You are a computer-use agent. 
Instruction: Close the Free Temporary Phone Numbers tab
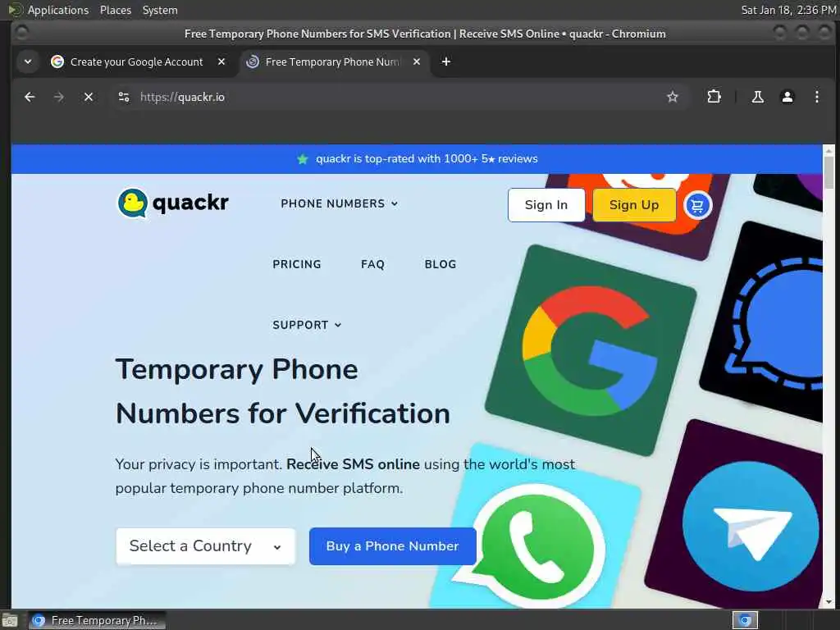point(416,62)
